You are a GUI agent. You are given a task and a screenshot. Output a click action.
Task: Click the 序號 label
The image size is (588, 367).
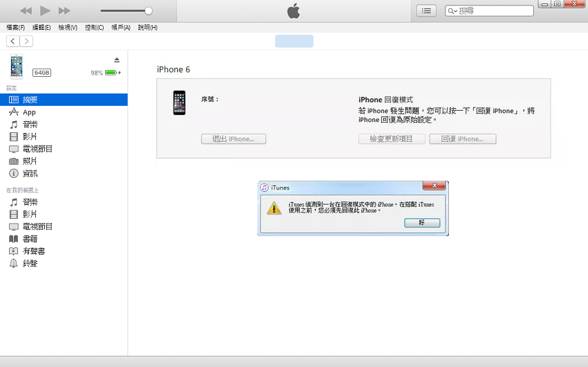pyautogui.click(x=210, y=100)
